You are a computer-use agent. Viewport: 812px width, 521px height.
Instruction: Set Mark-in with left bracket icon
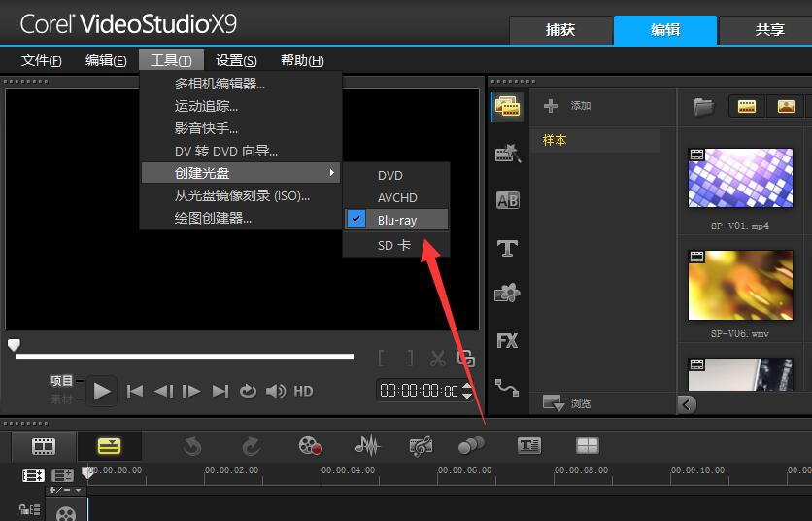tap(382, 359)
